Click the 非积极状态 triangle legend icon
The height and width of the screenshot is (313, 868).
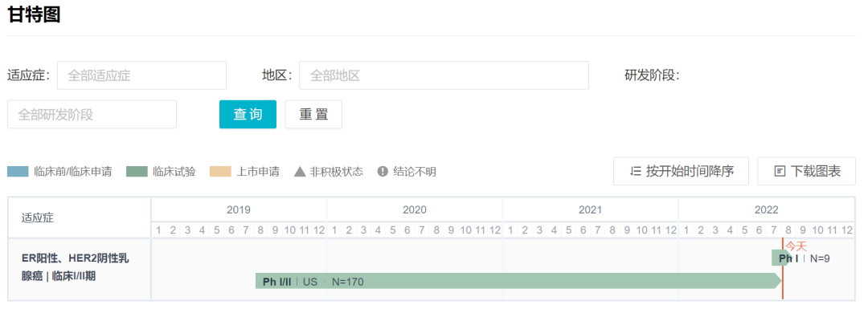(300, 172)
